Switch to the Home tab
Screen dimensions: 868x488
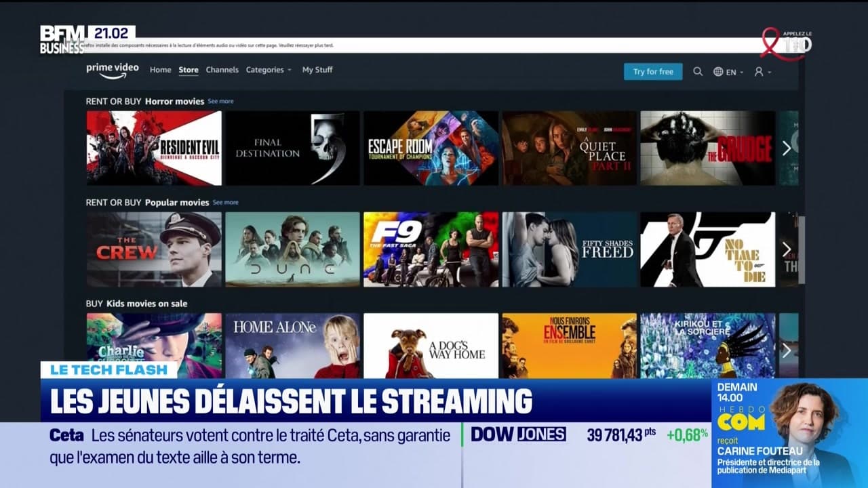click(160, 70)
